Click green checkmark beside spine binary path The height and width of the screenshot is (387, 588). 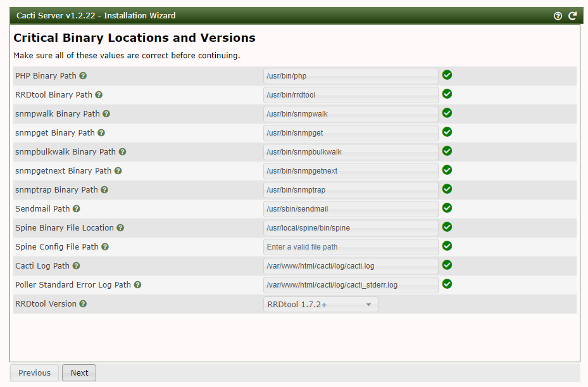447,227
